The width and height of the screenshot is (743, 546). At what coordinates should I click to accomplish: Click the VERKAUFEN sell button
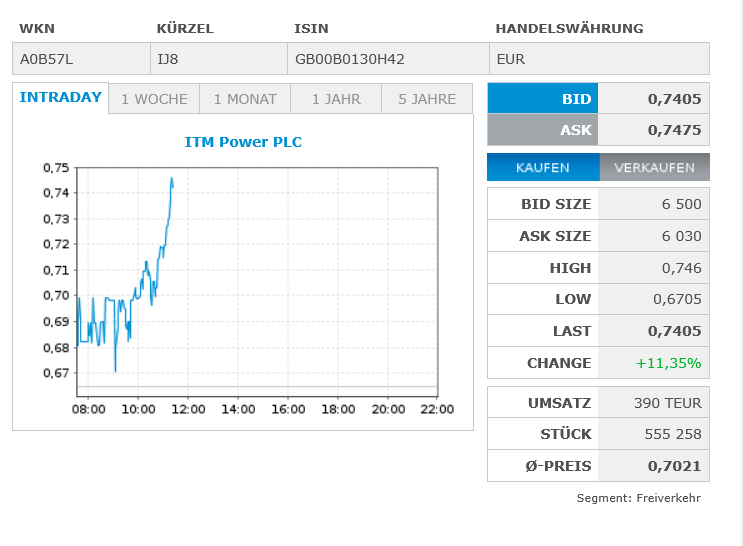654,167
